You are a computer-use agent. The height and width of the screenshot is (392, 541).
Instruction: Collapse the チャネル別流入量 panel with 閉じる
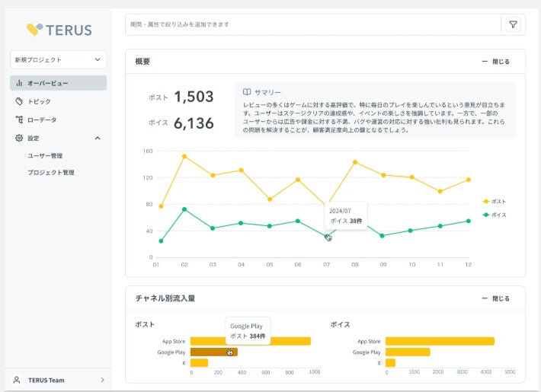tap(495, 298)
